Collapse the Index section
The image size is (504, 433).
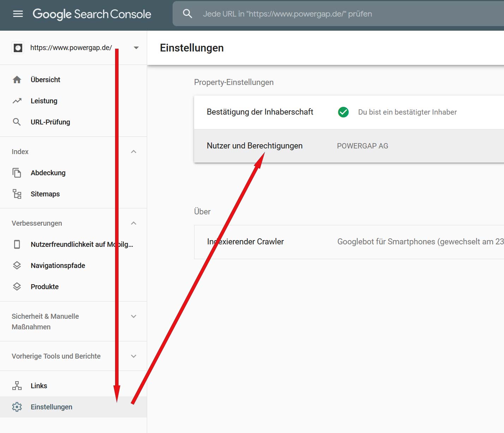134,152
